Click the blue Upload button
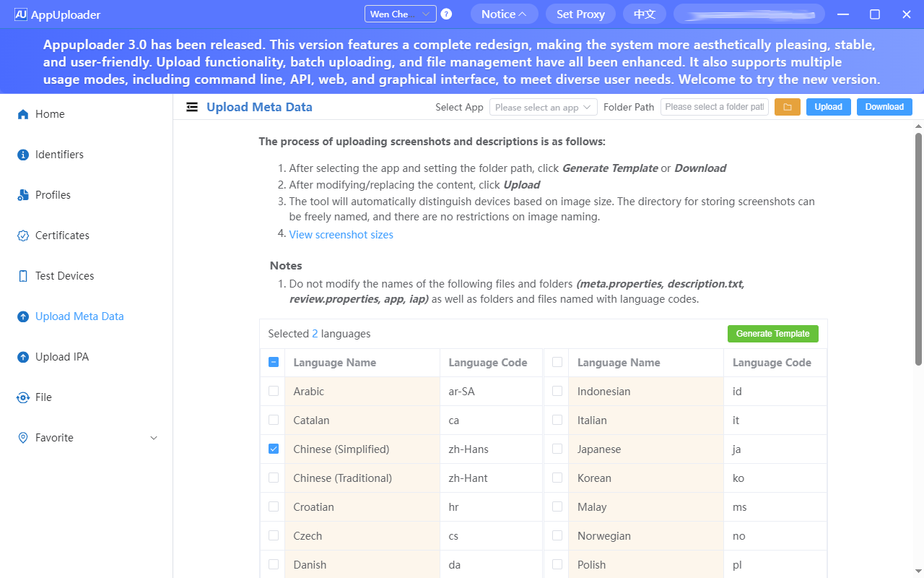The image size is (924, 578). 829,107
